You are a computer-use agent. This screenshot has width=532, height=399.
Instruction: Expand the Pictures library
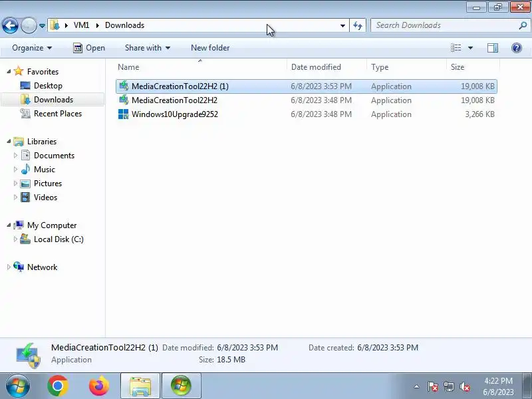[15, 184]
